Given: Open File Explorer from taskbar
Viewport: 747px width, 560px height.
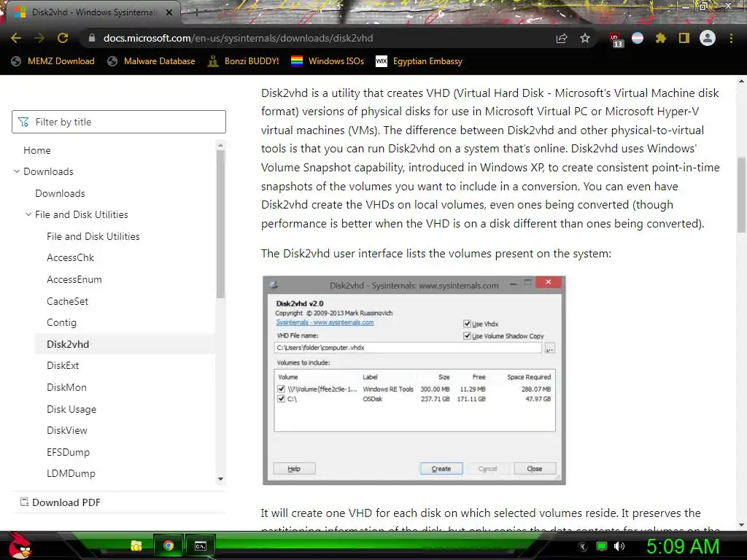Looking at the screenshot, I should (136, 545).
